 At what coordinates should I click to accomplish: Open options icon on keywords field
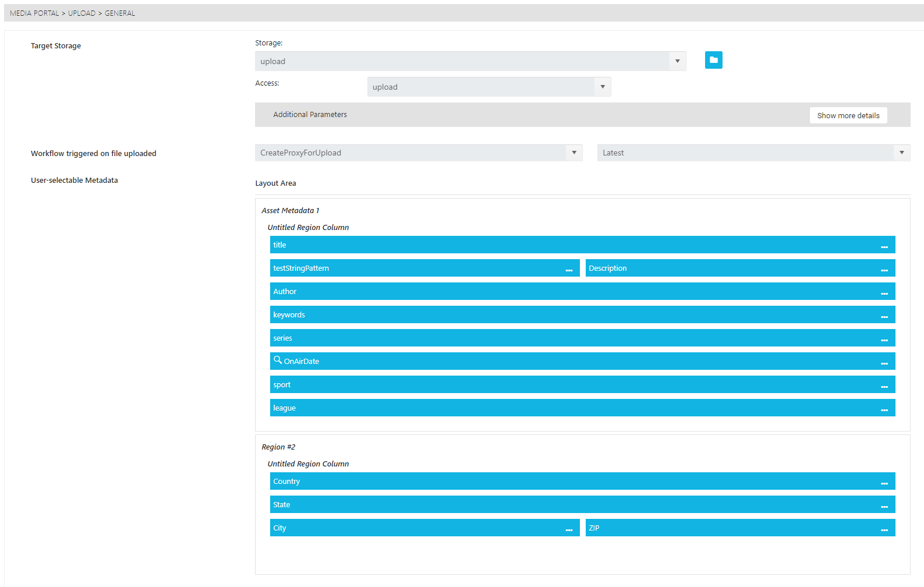pos(884,316)
